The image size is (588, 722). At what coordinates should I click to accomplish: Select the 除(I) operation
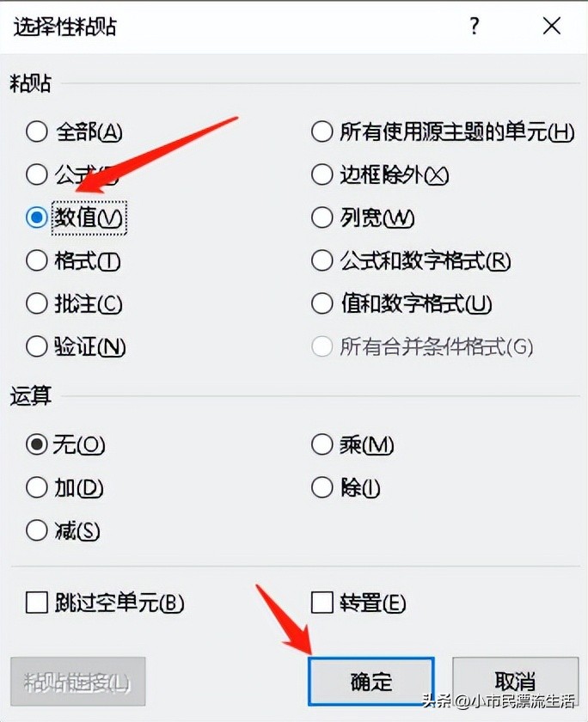(322, 488)
